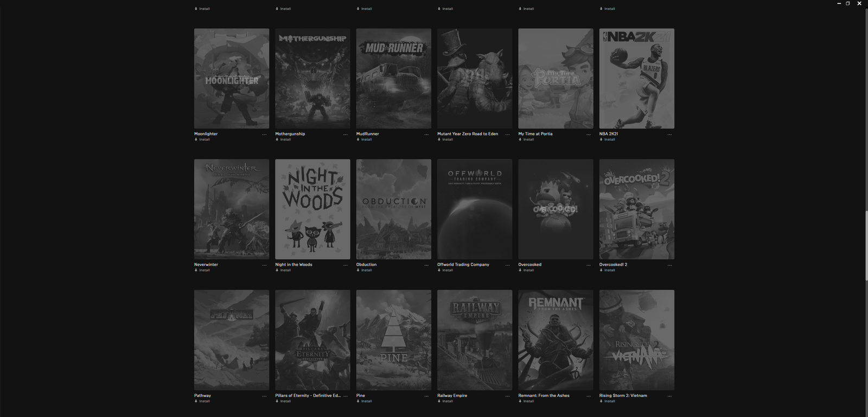Open options menu for Moonlighter

264,134
